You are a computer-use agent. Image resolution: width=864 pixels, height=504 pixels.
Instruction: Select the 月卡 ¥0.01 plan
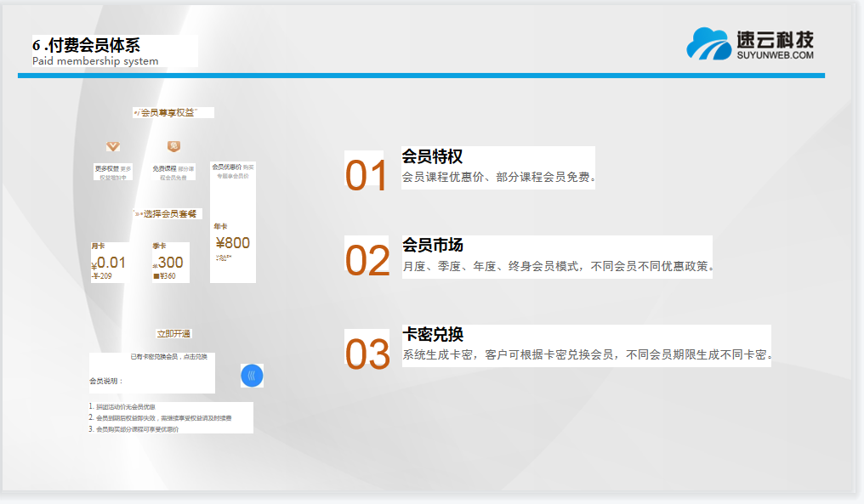point(109,262)
